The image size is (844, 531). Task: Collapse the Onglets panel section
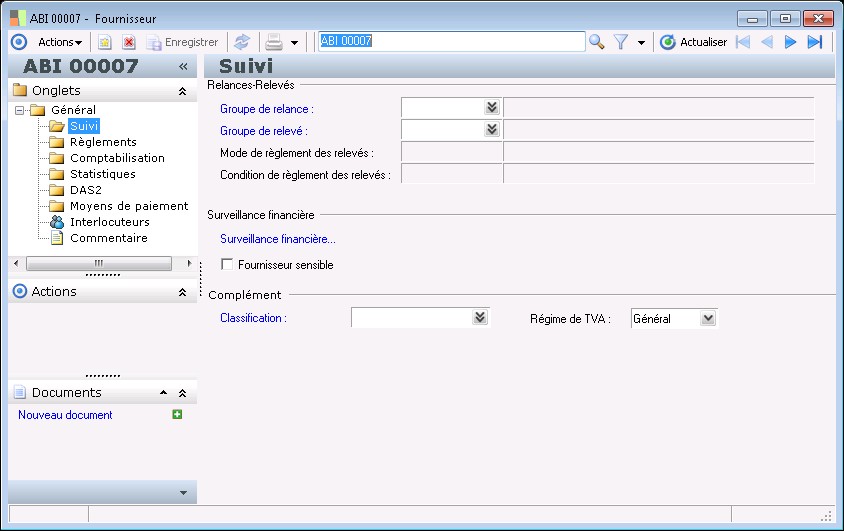(x=182, y=91)
